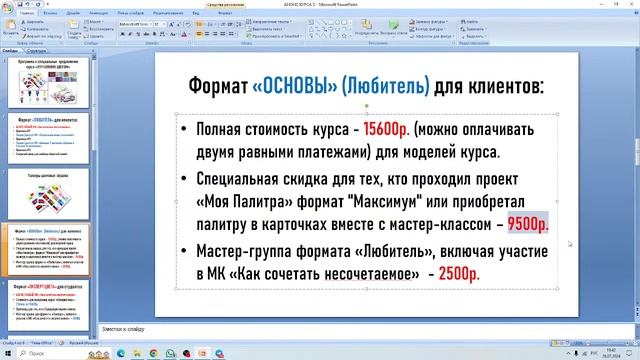
Task: Save the presentation from quick access toolbar
Action: click(x=20, y=4)
